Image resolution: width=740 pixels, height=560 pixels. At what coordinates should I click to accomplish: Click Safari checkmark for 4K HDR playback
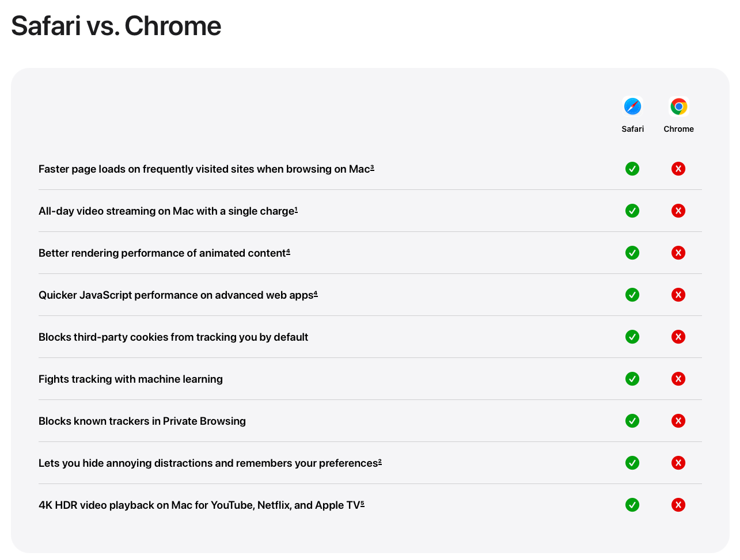pos(632,505)
